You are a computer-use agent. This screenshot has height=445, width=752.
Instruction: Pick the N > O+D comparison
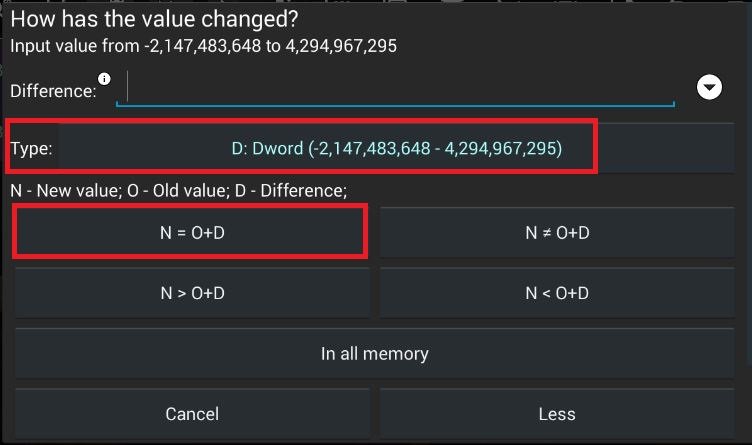[192, 293]
